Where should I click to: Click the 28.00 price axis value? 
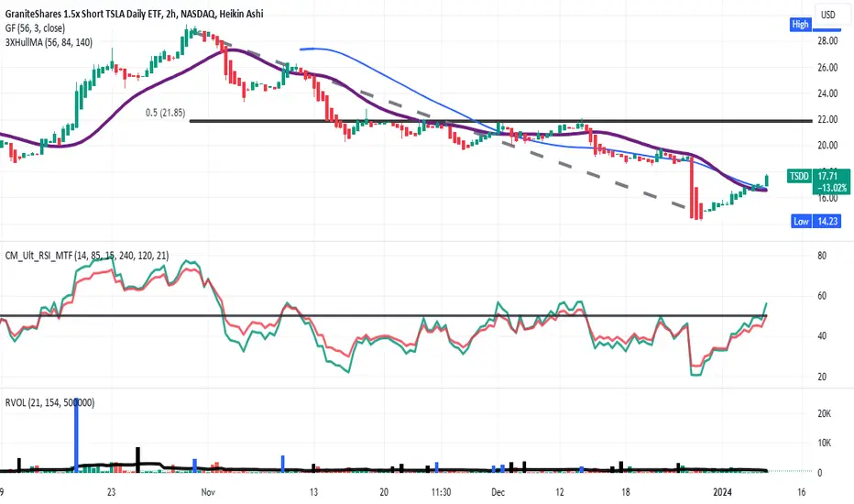827,41
